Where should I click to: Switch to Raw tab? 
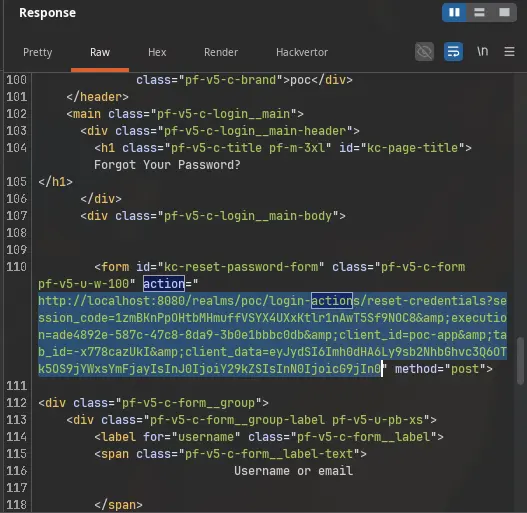point(100,52)
